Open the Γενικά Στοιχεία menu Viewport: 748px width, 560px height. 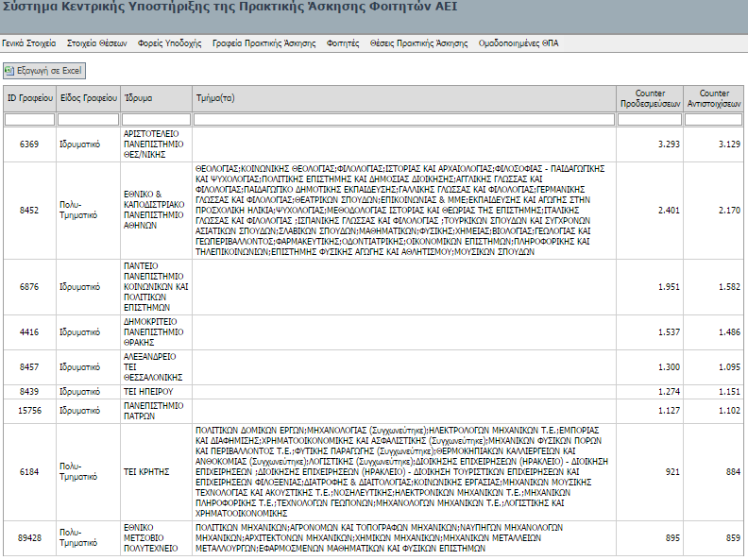click(28, 43)
